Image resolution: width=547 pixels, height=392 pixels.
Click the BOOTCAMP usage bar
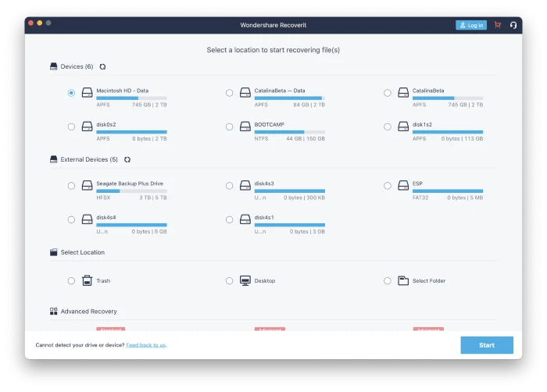point(290,132)
